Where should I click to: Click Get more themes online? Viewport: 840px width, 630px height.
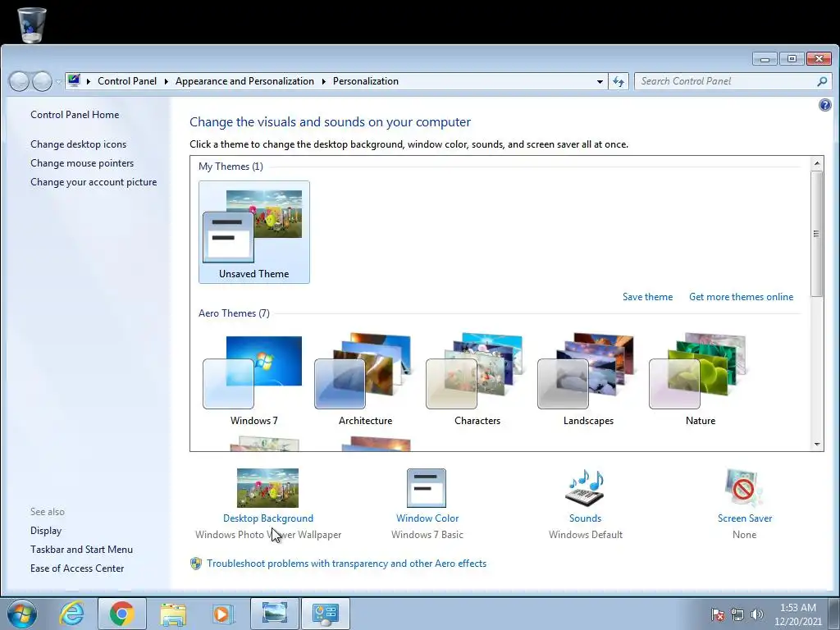[x=741, y=297]
